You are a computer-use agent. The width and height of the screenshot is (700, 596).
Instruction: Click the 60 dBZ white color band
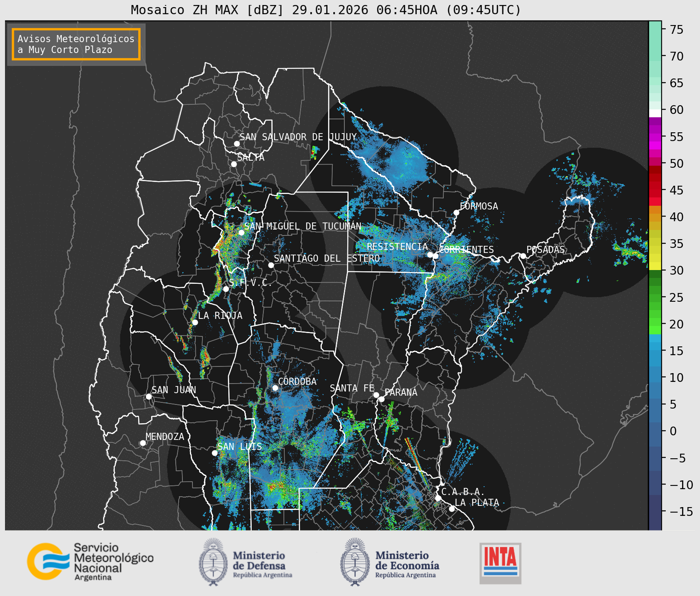pos(655,113)
